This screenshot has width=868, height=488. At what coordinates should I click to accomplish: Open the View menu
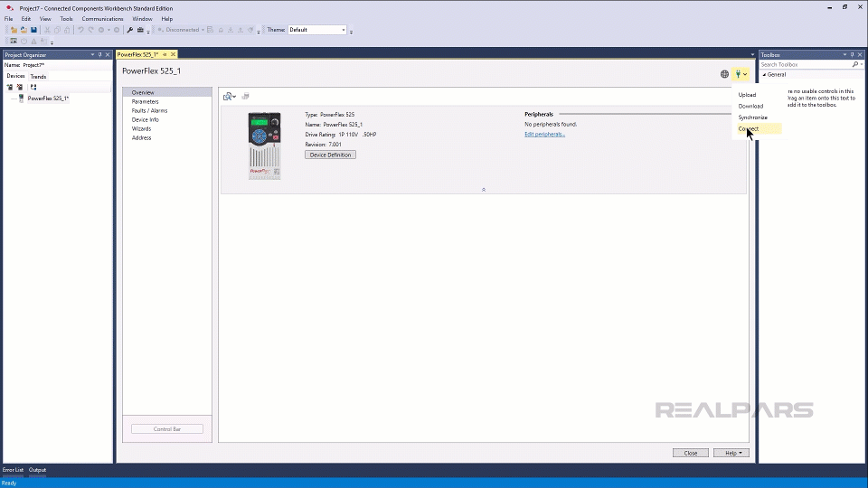pos(45,19)
